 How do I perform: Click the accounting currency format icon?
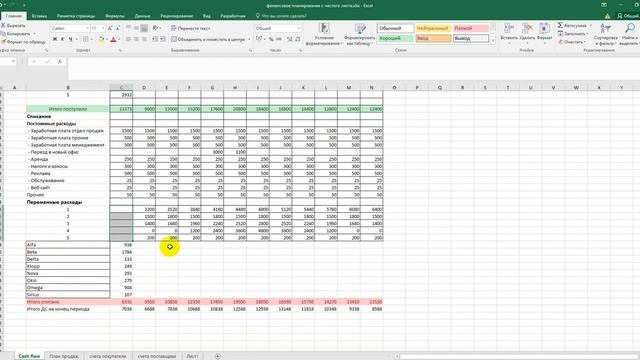259,39
